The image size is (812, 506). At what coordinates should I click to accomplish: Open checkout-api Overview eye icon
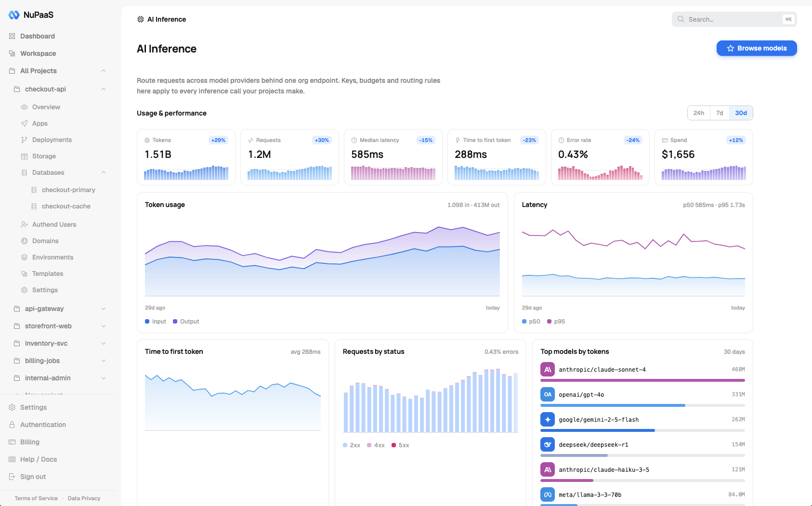click(x=24, y=107)
